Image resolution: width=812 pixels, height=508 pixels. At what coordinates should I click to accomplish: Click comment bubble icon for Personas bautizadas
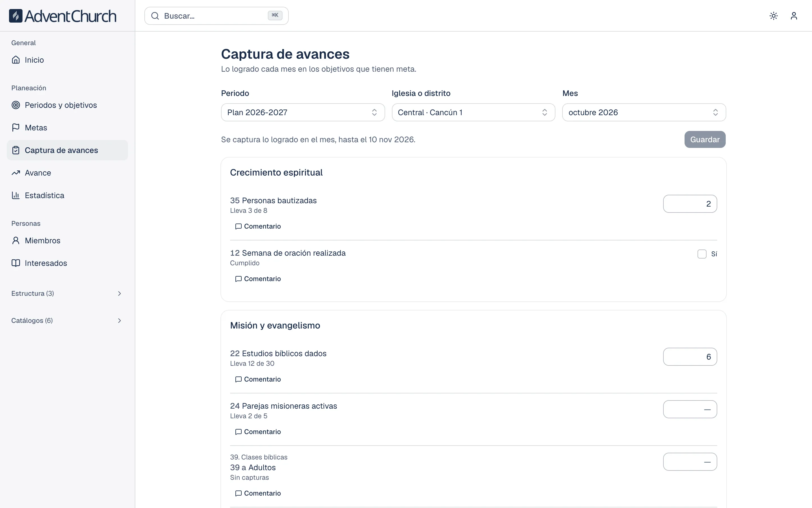[x=238, y=226]
